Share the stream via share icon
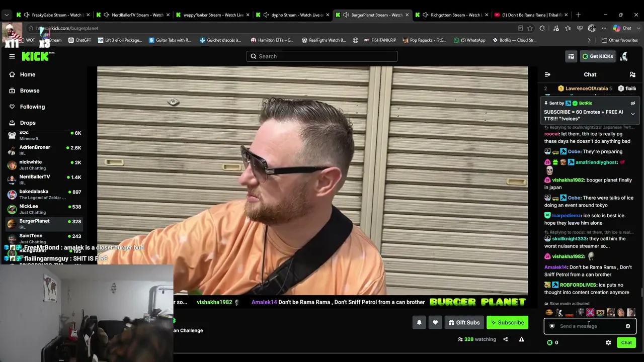644x362 pixels. coord(505,339)
